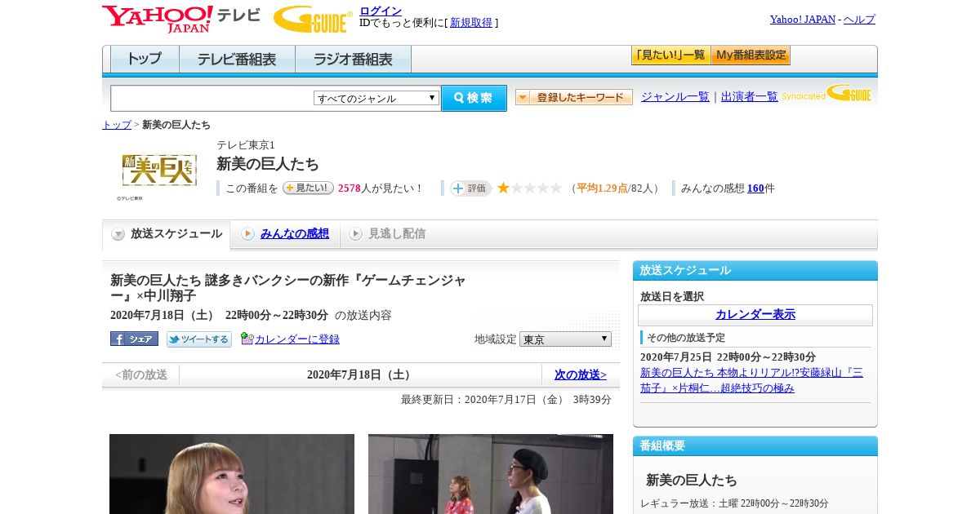The image size is (980, 514).
Task: Click the Yahoo! JAPAN link at top right
Action: [803, 19]
